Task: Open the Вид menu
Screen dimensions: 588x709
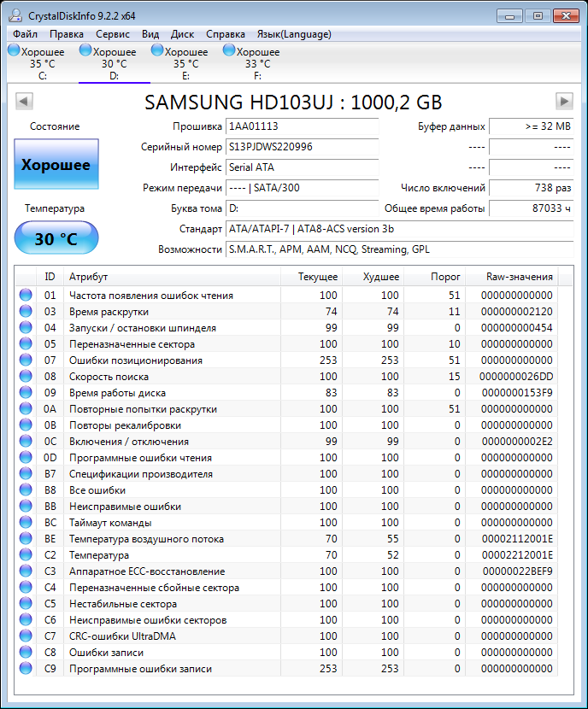Action: (x=150, y=34)
